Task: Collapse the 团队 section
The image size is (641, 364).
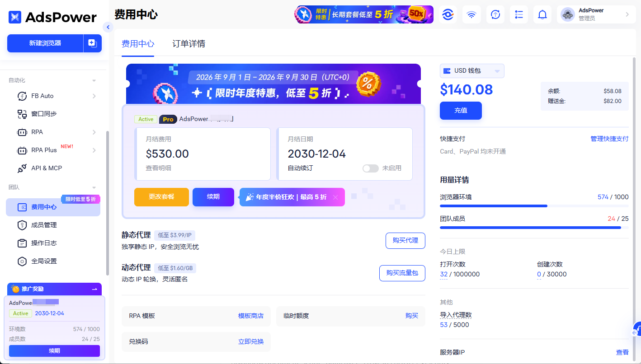Action: pyautogui.click(x=94, y=187)
